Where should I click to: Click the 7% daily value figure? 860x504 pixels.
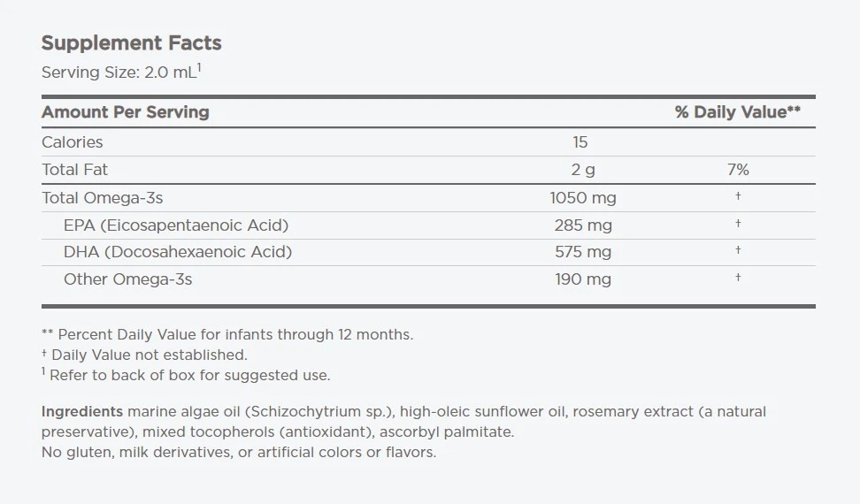tap(737, 170)
